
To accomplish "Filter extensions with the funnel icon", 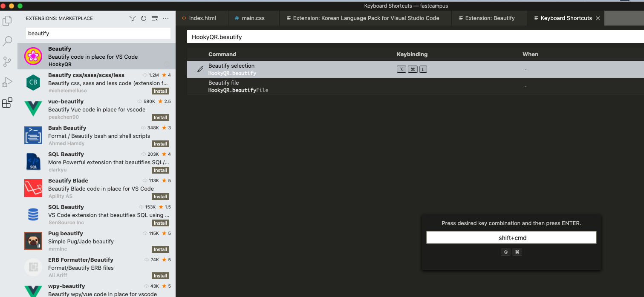I will [133, 18].
